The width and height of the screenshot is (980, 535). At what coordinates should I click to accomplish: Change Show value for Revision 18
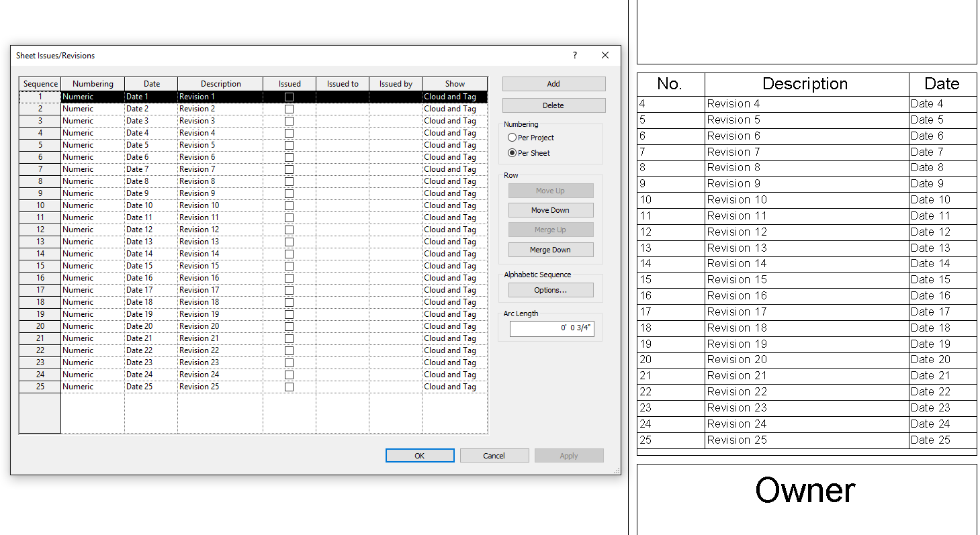pos(455,302)
